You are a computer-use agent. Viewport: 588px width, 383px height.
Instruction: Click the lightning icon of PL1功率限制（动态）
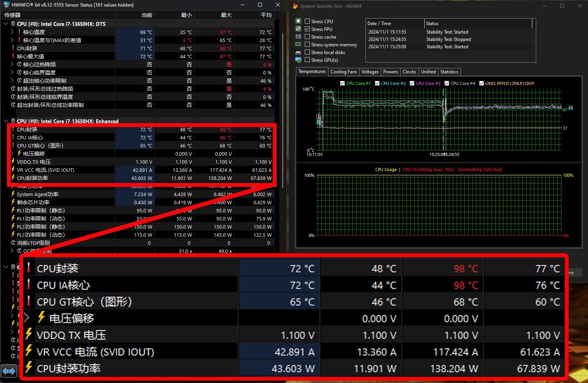[x=13, y=219]
